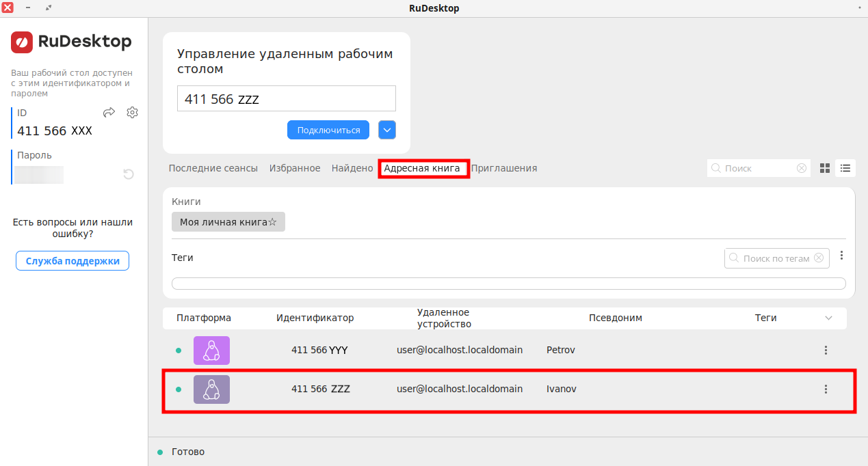Expand connection options dropdown arrow
868x466 pixels.
(387, 130)
